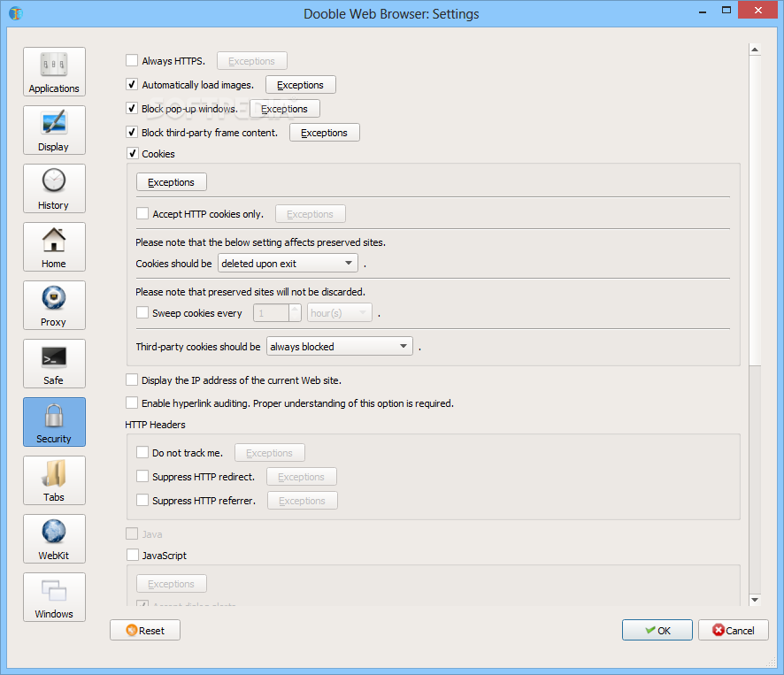
Task: Open the Home settings category
Action: [x=54, y=247]
